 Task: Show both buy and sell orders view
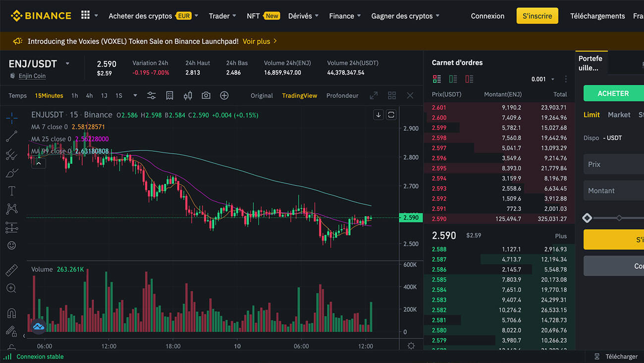pyautogui.click(x=436, y=79)
